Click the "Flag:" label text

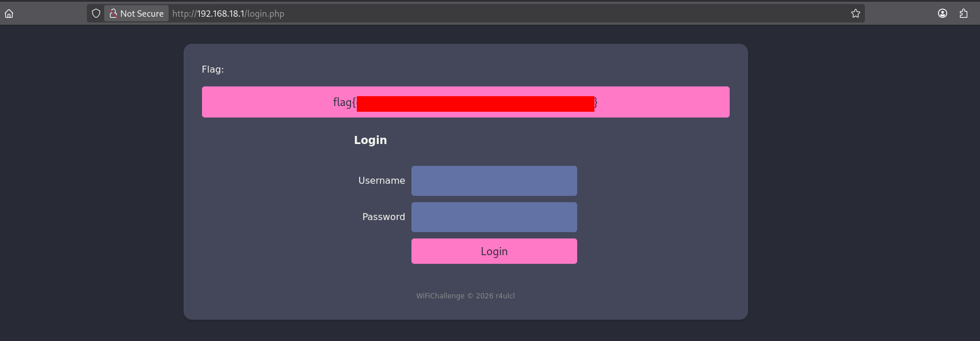(213, 69)
